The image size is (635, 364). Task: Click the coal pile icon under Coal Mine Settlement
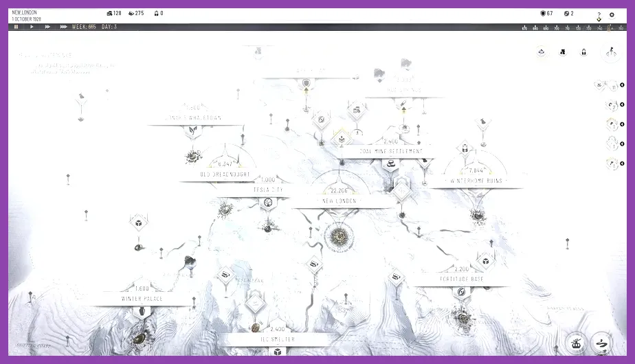(391, 164)
